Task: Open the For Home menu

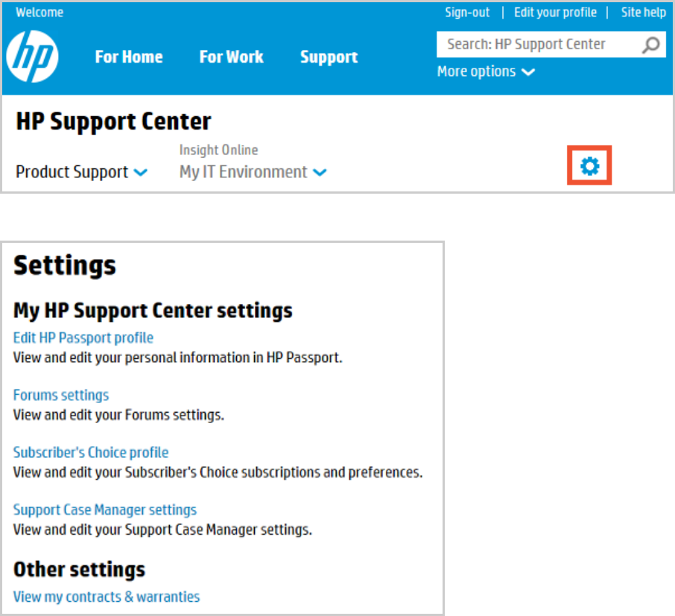Action: point(129,57)
